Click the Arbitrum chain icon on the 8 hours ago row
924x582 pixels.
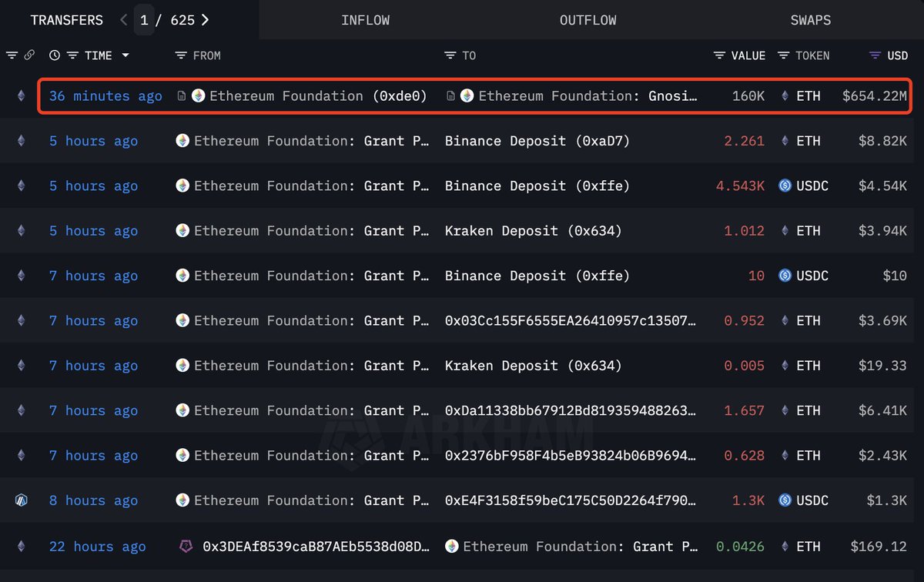click(x=21, y=500)
